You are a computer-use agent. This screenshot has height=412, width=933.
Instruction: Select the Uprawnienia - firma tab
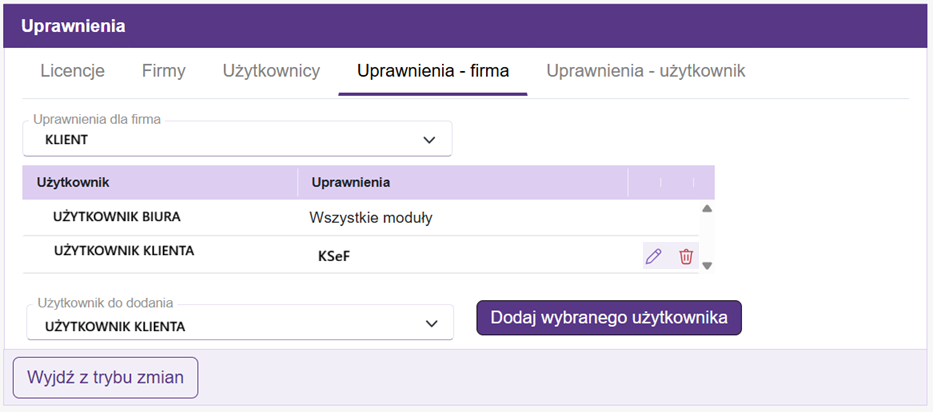(x=433, y=71)
